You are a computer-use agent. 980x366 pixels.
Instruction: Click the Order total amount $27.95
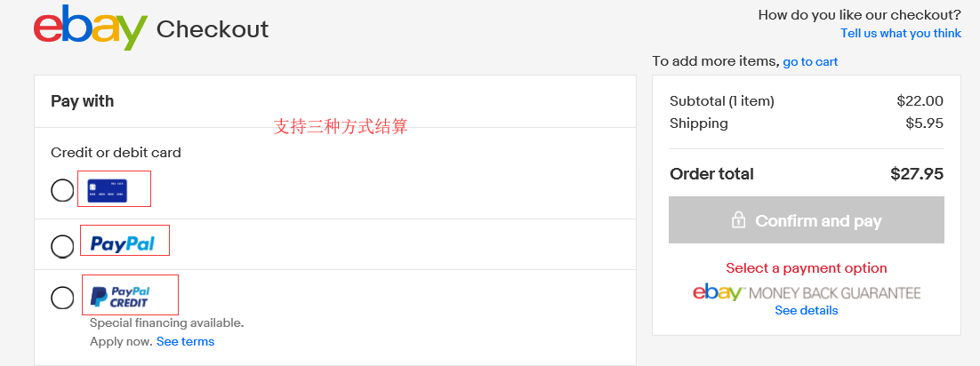click(x=916, y=174)
